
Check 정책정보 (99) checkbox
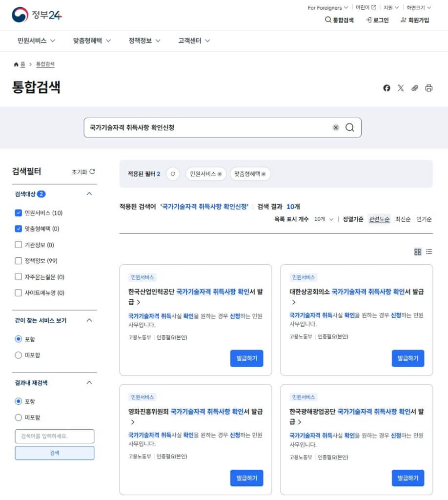click(x=19, y=261)
